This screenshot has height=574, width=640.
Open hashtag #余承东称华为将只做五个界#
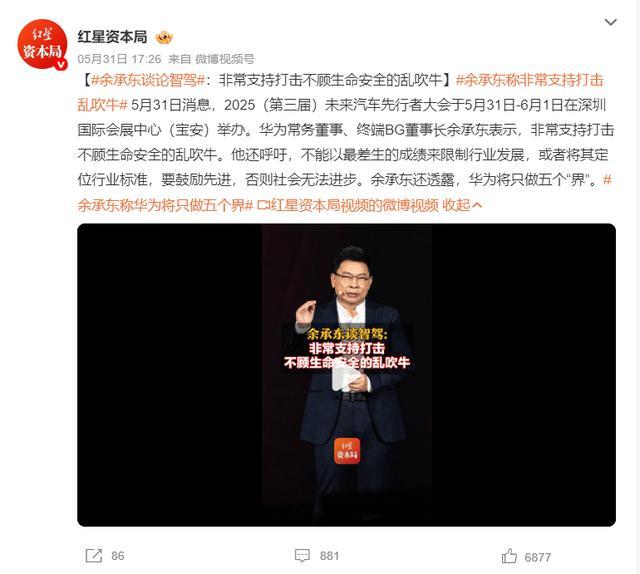pyautogui.click(x=342, y=192)
